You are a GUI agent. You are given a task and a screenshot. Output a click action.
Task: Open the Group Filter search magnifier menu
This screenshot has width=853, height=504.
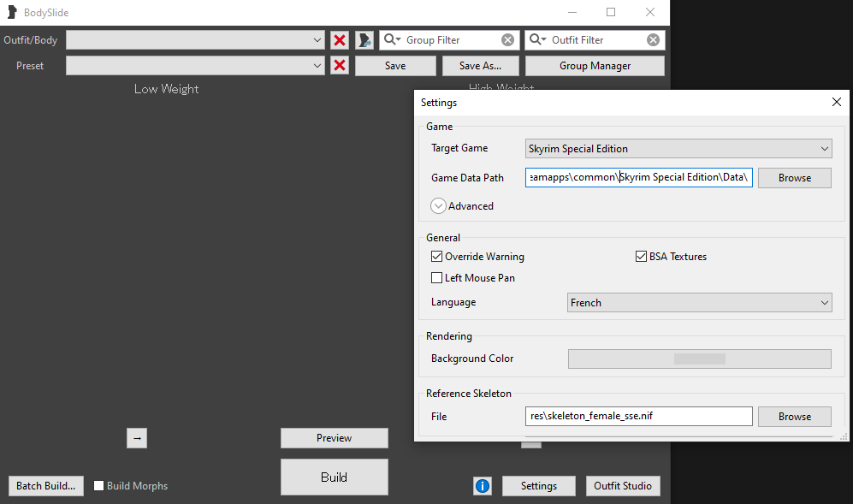tap(392, 39)
